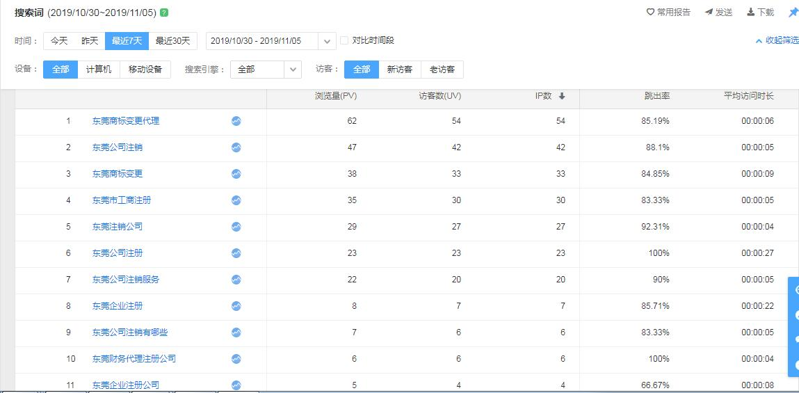The image size is (799, 393).
Task: Open trend chart icon for 东莞公司注销有哪些
Action: point(236,332)
